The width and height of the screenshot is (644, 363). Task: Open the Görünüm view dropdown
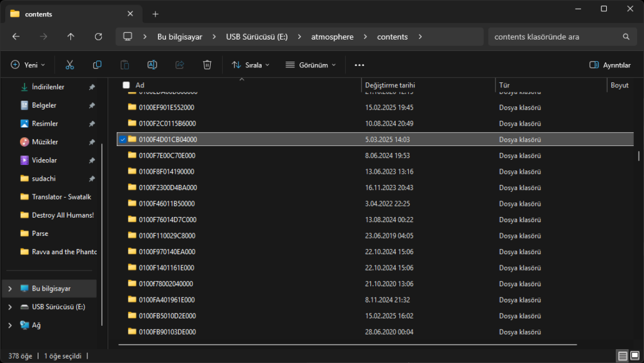click(310, 65)
